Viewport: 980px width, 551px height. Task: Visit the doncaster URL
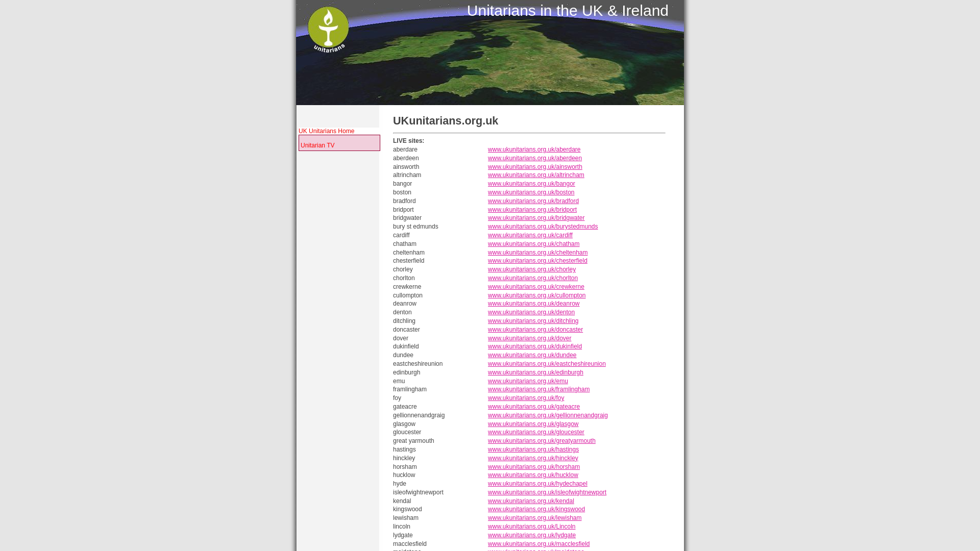535,330
